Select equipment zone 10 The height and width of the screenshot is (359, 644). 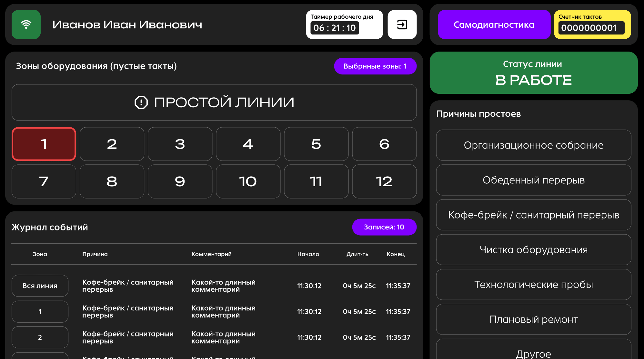(248, 181)
